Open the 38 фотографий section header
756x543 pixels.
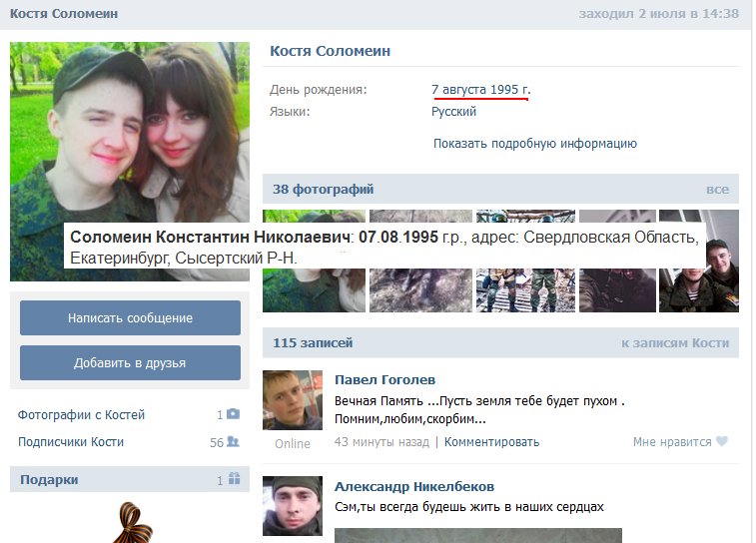[500, 189]
